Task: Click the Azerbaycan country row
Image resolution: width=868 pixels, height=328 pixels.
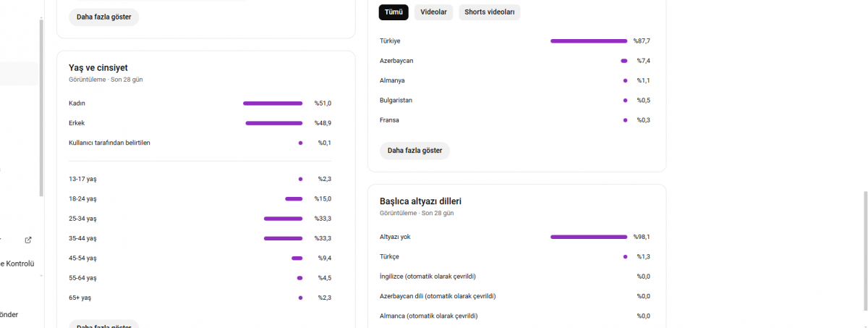Action: coord(515,61)
